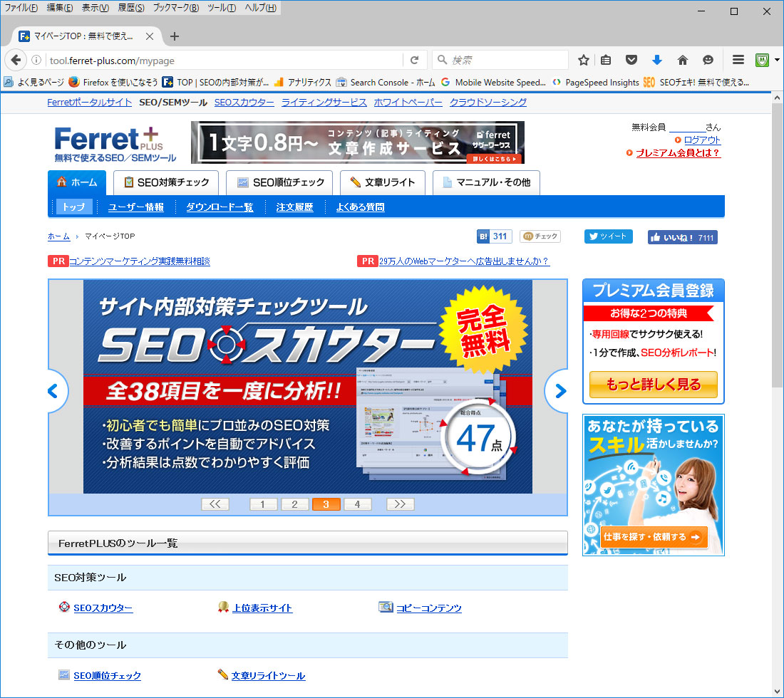Image resolution: width=784 pixels, height=698 pixels.
Task: Open 注文履歴 in the sub-navigation
Action: click(294, 207)
